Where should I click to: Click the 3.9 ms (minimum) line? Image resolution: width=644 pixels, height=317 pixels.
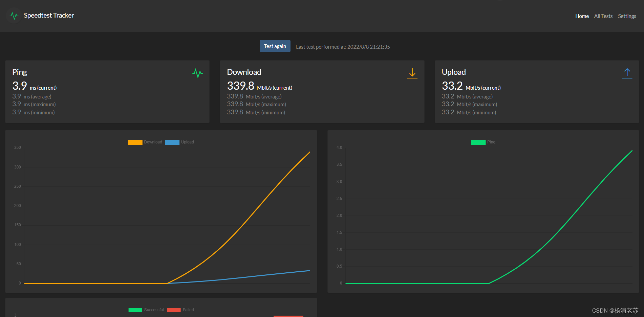[34, 112]
